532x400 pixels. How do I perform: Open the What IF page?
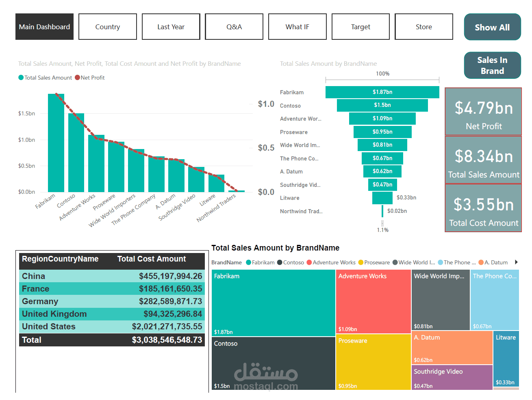pyautogui.click(x=297, y=27)
